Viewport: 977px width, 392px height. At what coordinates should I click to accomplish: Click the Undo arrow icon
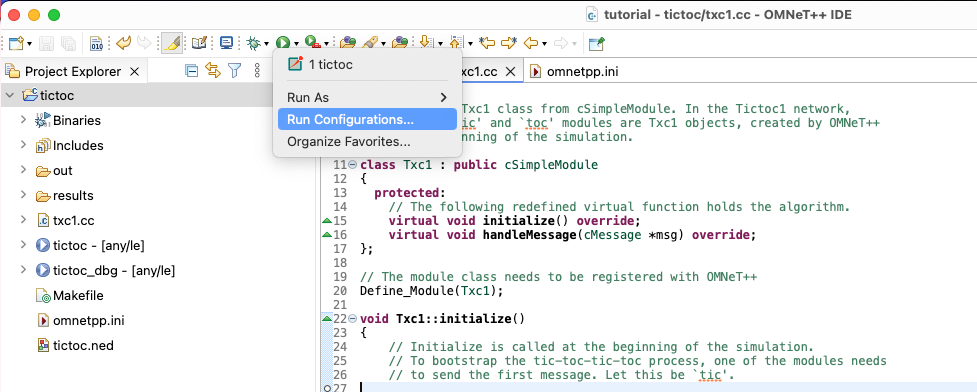coord(124,43)
